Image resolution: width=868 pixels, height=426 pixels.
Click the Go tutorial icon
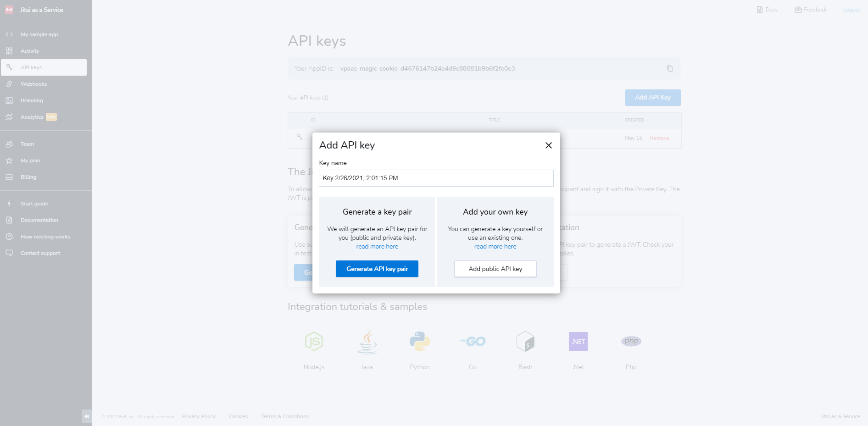pos(472,341)
